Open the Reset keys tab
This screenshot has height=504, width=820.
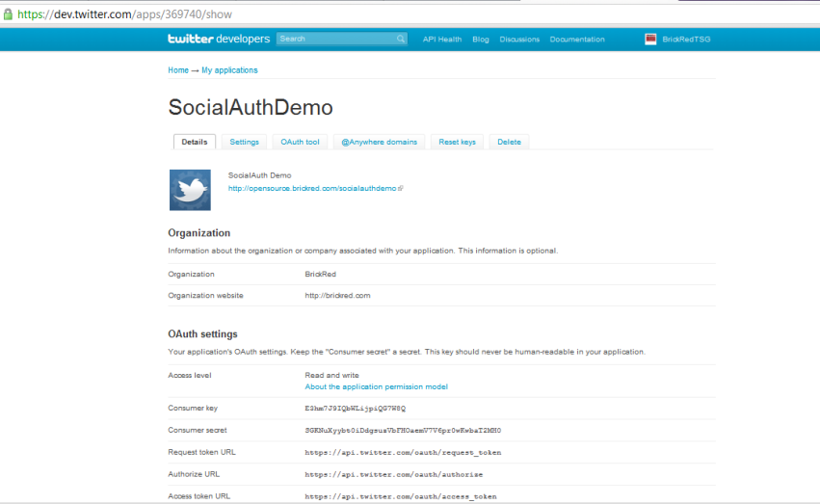point(457,142)
